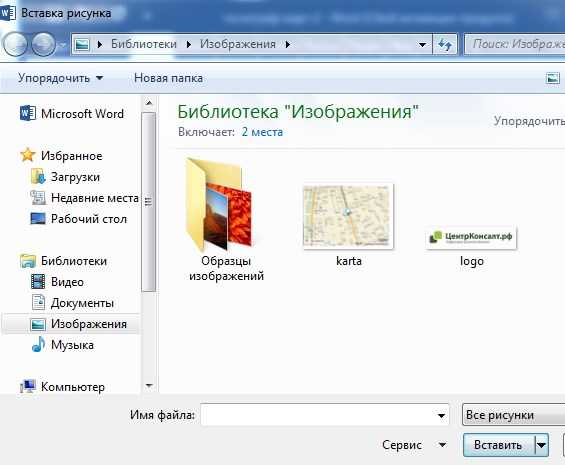Go to Рабочий стол in the sidebar
565x465 pixels.
[79, 218]
